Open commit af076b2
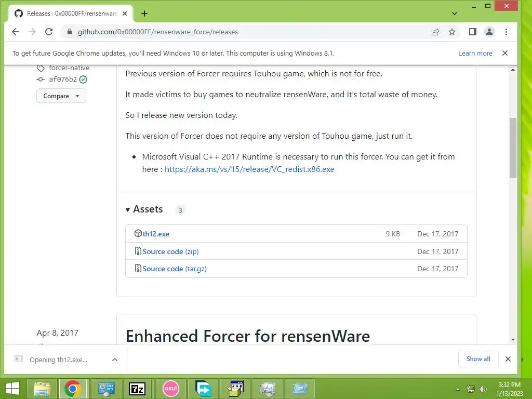The height and width of the screenshot is (399, 532). [63, 79]
